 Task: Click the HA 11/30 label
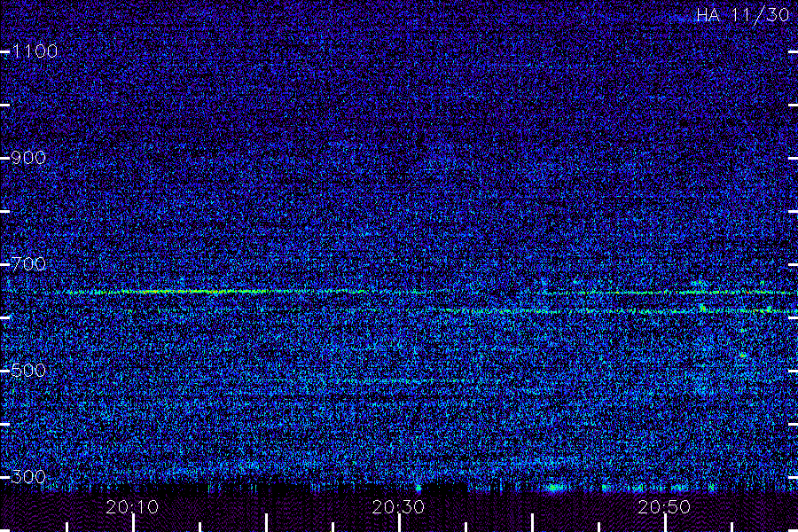(742, 15)
